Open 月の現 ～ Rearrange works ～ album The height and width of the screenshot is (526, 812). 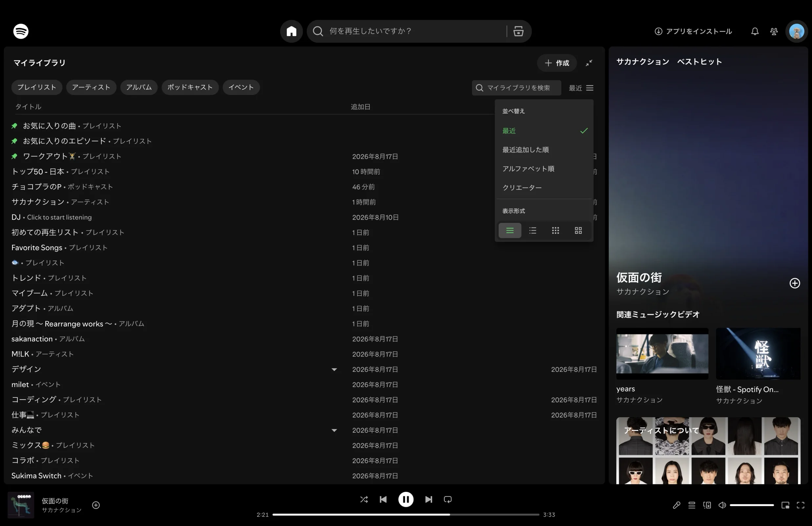point(304,323)
